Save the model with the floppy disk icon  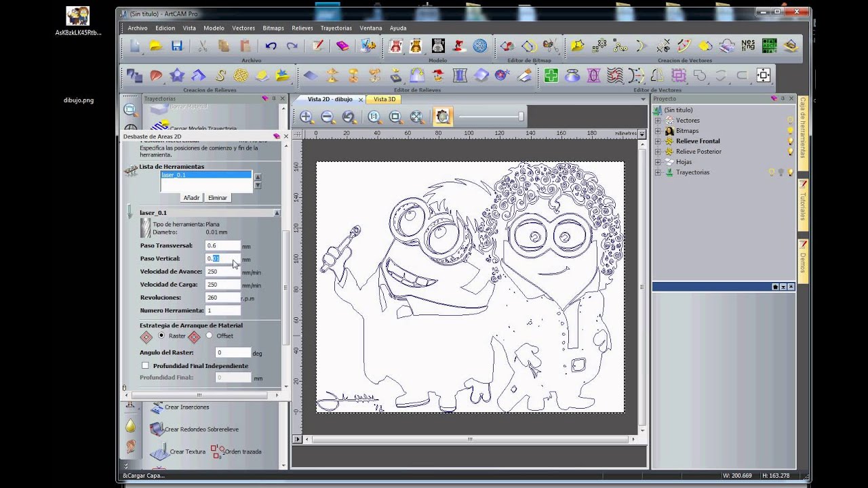click(x=177, y=46)
